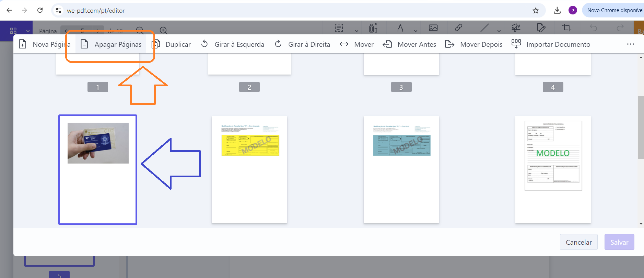Click the Mover double-arrow icon
The width and height of the screenshot is (644, 278).
(344, 44)
